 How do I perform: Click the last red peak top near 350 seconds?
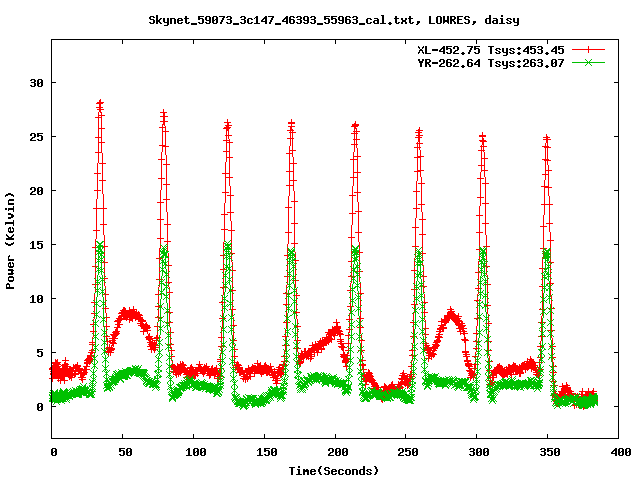pos(547,139)
